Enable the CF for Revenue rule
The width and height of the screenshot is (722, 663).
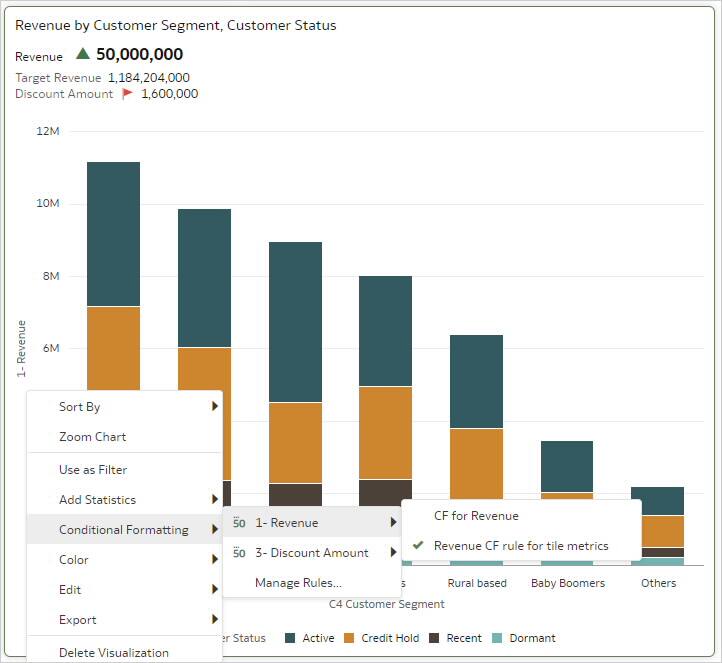476,516
